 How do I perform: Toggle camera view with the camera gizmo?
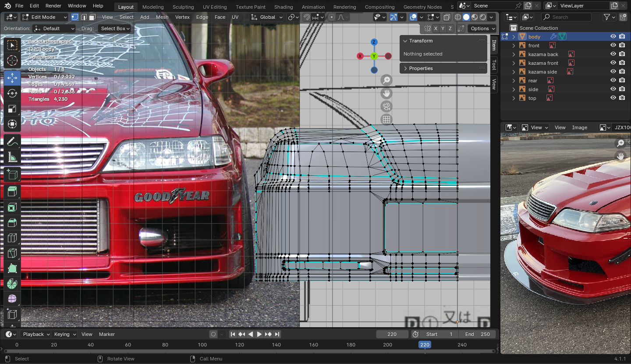click(386, 106)
